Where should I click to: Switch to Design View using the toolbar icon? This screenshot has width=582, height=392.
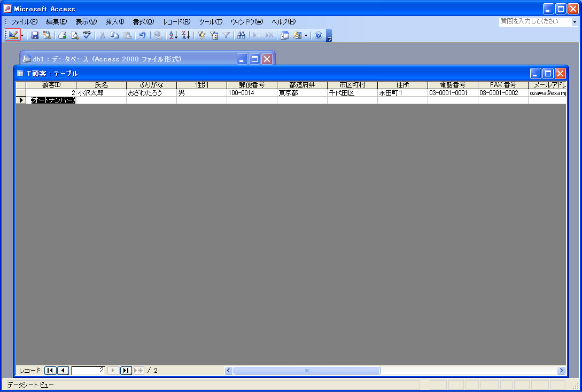pyautogui.click(x=13, y=35)
